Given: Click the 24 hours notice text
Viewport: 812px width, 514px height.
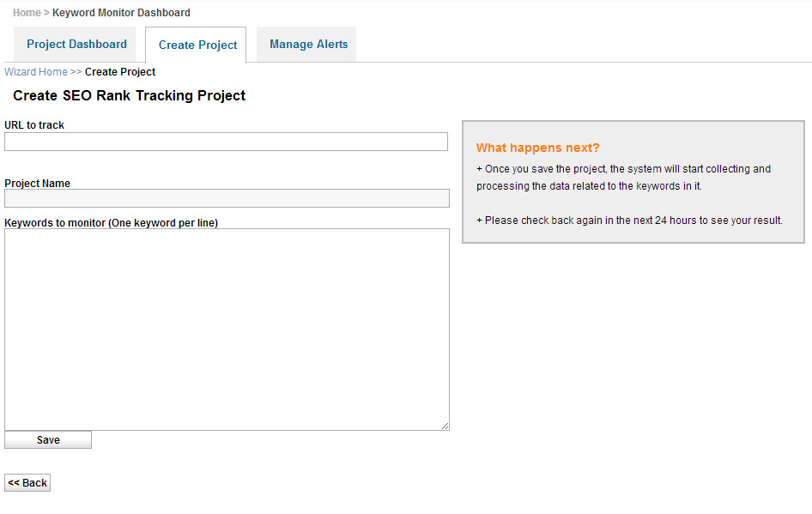Looking at the screenshot, I should pyautogui.click(x=629, y=221).
